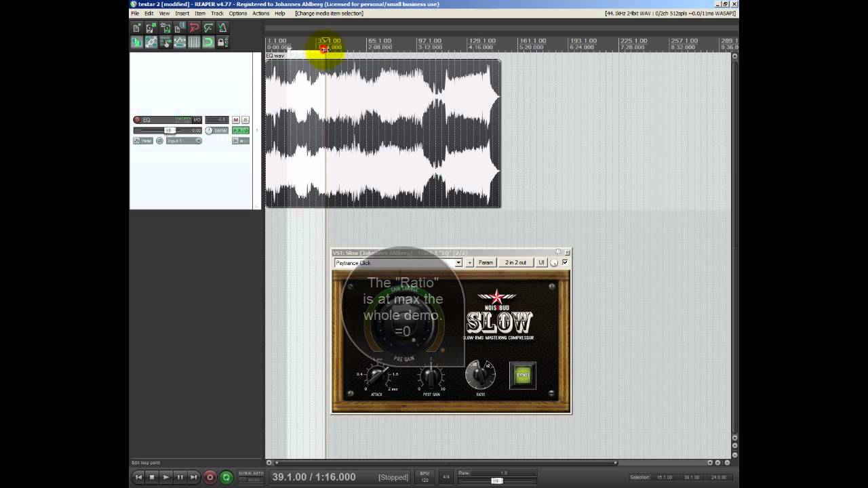The image size is (868, 488).
Task: Click the Post Gain knob on Slow compressor
Action: (431, 376)
